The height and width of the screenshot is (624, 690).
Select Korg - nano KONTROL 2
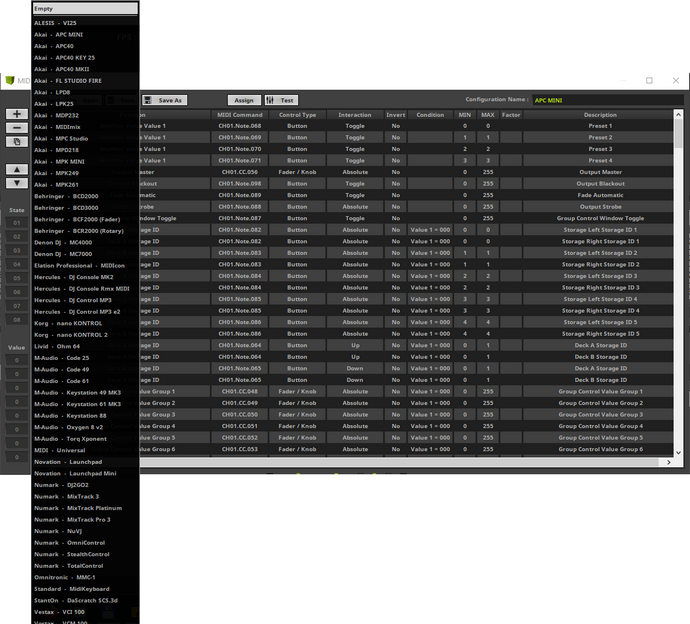85,335
